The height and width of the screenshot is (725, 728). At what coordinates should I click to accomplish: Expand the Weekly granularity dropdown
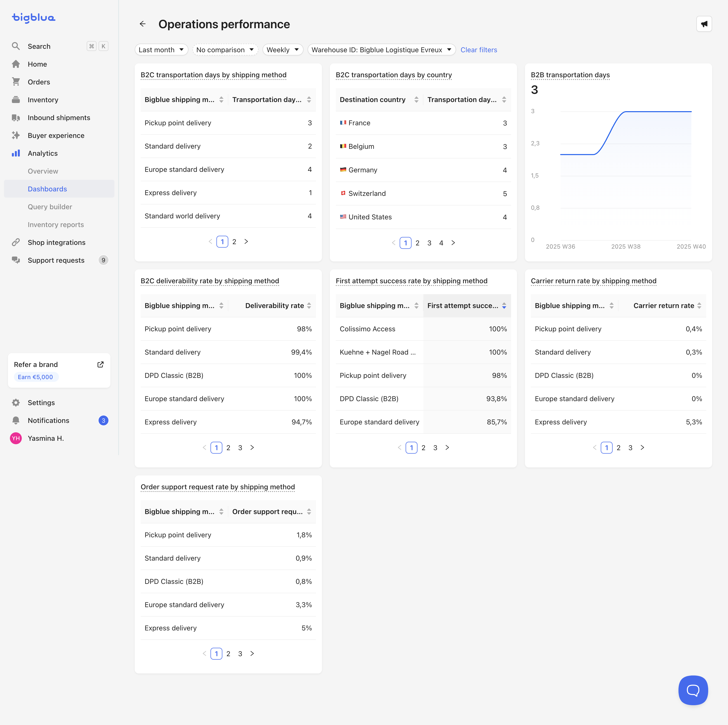coord(282,50)
